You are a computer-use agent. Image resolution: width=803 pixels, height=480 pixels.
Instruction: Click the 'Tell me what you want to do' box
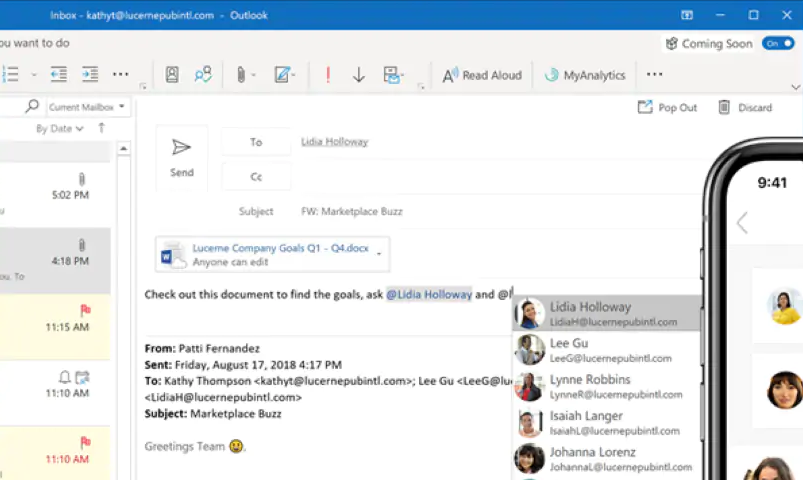36,43
